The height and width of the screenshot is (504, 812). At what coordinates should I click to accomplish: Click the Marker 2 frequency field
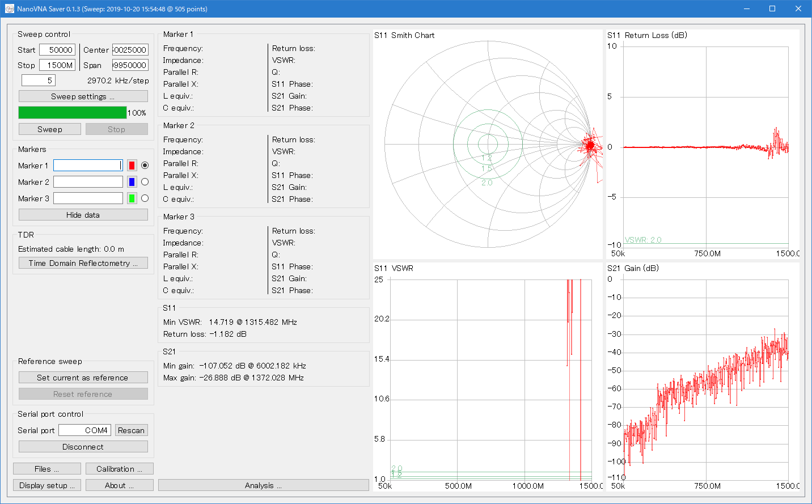88,182
